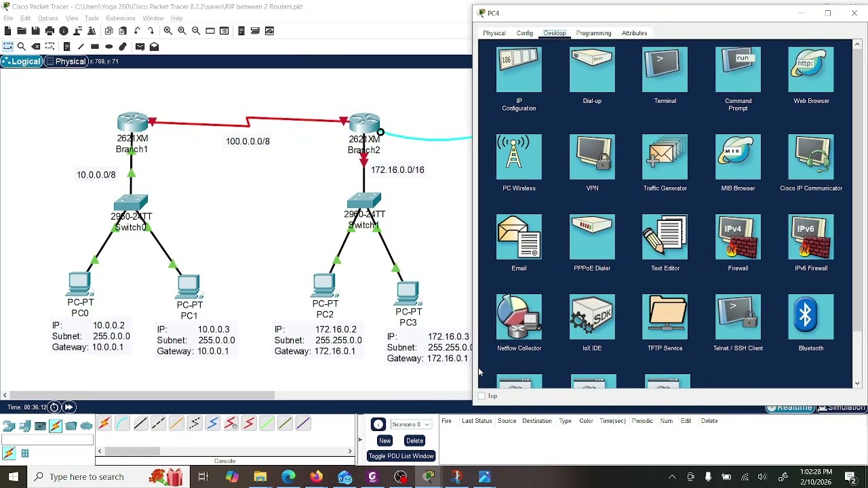Open IPv6 Firewall settings
This screenshot has width=868, height=488.
pos(811,237)
